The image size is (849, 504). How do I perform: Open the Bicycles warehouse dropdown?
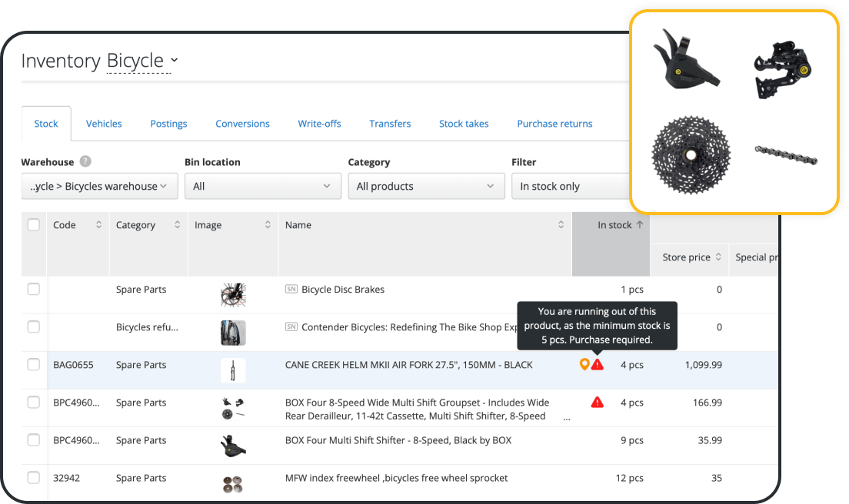(99, 186)
